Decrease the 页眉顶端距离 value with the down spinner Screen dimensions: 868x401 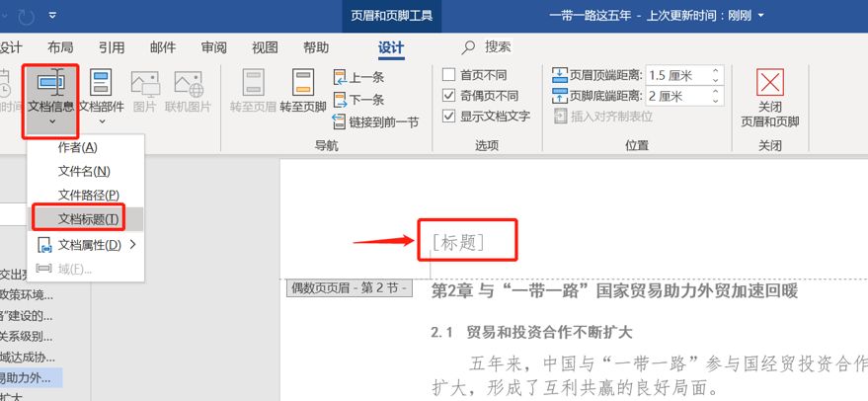(x=715, y=80)
